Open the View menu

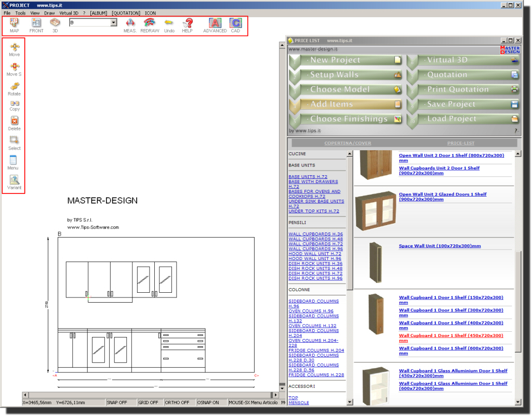click(x=35, y=13)
